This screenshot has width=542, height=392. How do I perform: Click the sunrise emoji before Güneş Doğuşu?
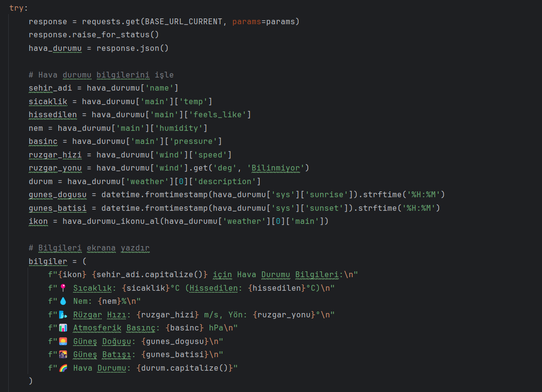pyautogui.click(x=63, y=341)
